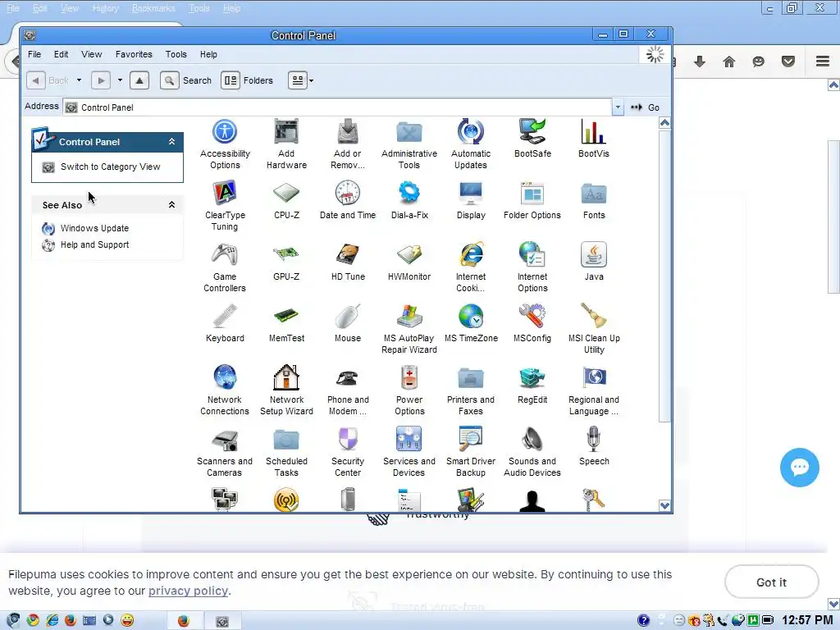Viewport: 840px width, 630px height.
Task: Click the Search toolbar button
Action: pos(186,80)
